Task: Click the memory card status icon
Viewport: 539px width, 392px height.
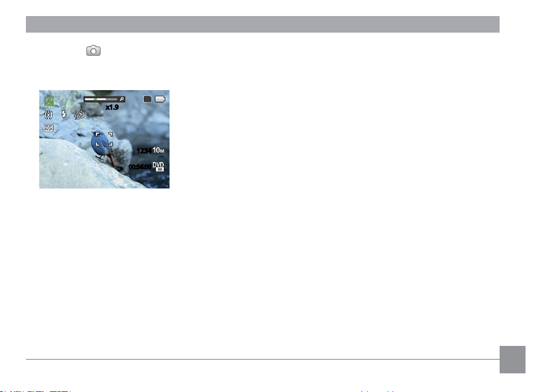Action: point(147,99)
